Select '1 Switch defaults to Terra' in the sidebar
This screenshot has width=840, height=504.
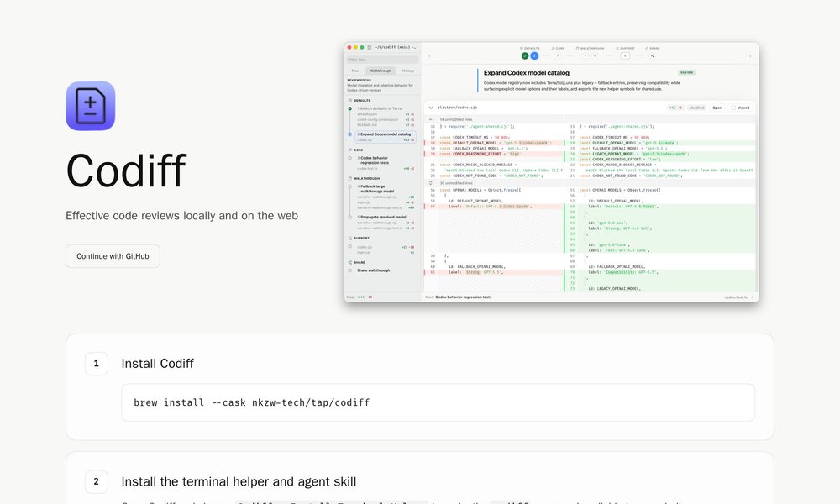[380, 108]
